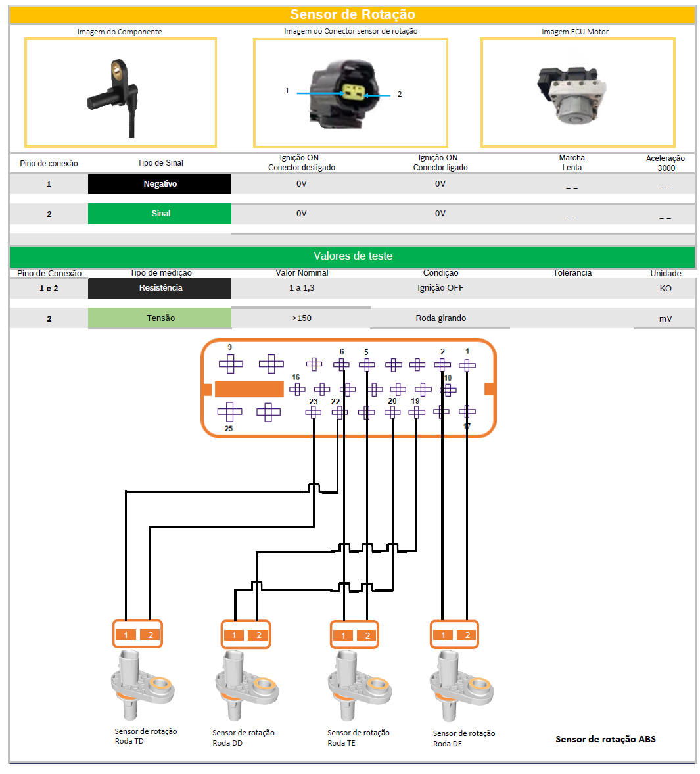Screen dimensions: 700x774
Task: Click pin 9 on the ECU connector
Action: [231, 364]
